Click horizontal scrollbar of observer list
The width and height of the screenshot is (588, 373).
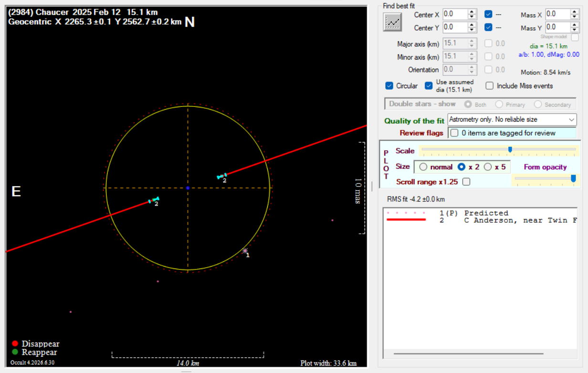click(468, 354)
